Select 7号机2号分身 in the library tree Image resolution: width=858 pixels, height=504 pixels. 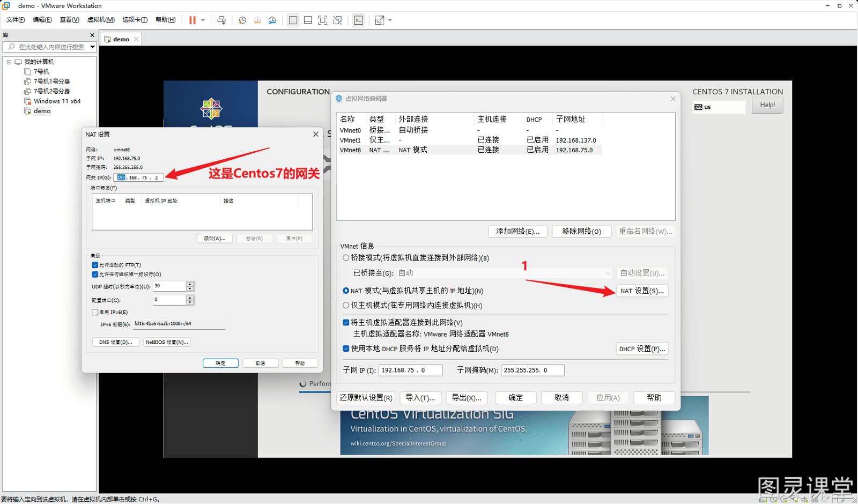click(51, 91)
